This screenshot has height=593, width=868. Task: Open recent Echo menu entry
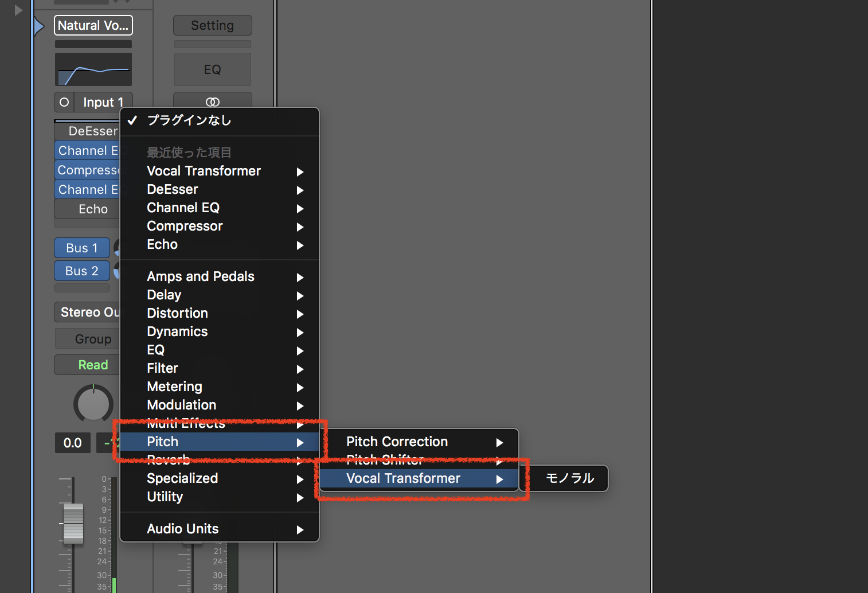[220, 244]
